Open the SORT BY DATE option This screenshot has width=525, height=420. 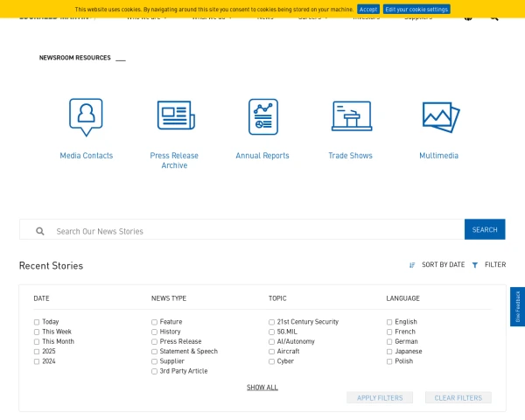coord(443,265)
